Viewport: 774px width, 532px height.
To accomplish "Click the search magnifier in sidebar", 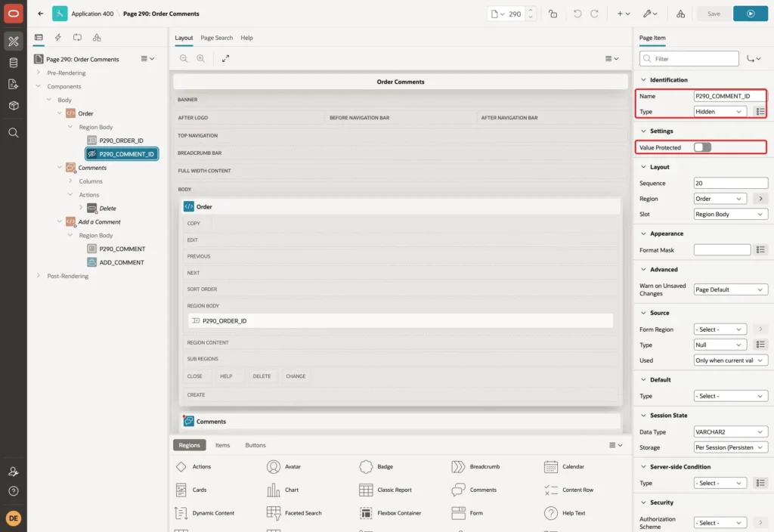I will 14,133.
